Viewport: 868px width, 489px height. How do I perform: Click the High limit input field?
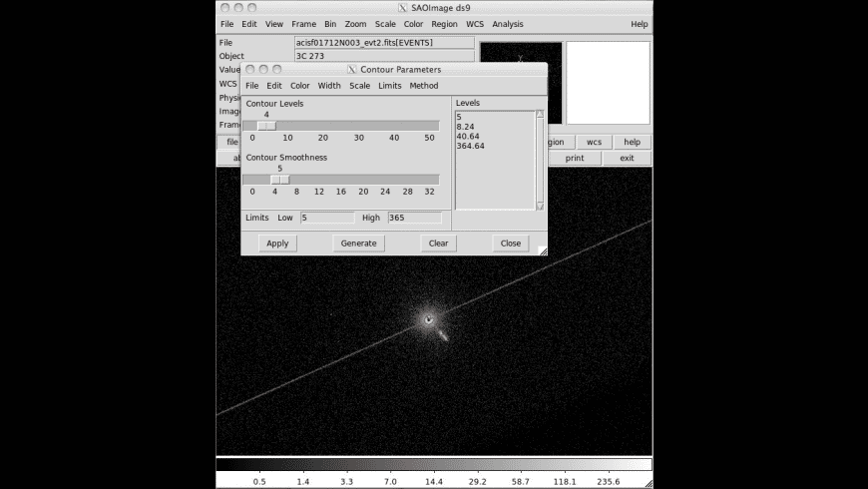point(415,218)
